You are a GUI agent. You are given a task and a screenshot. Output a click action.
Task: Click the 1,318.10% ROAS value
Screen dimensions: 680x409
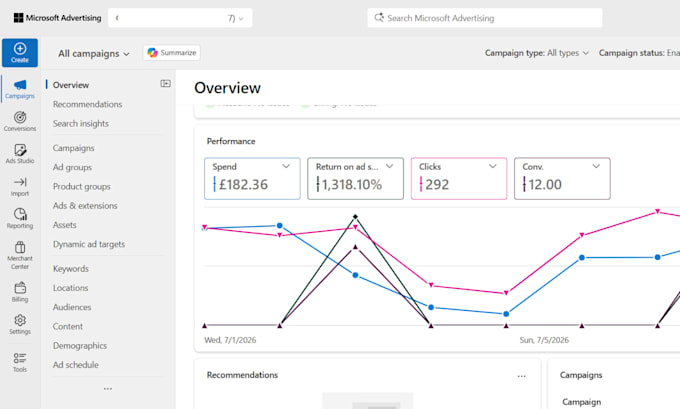click(x=352, y=185)
